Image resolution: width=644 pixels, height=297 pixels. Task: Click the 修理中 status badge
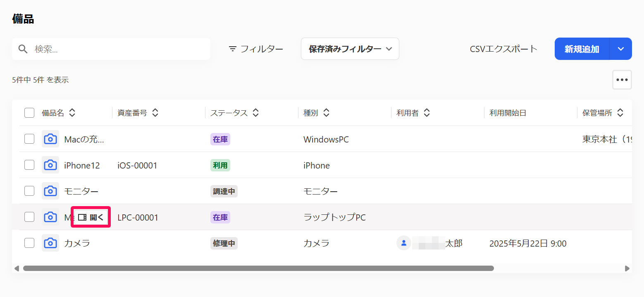(224, 243)
